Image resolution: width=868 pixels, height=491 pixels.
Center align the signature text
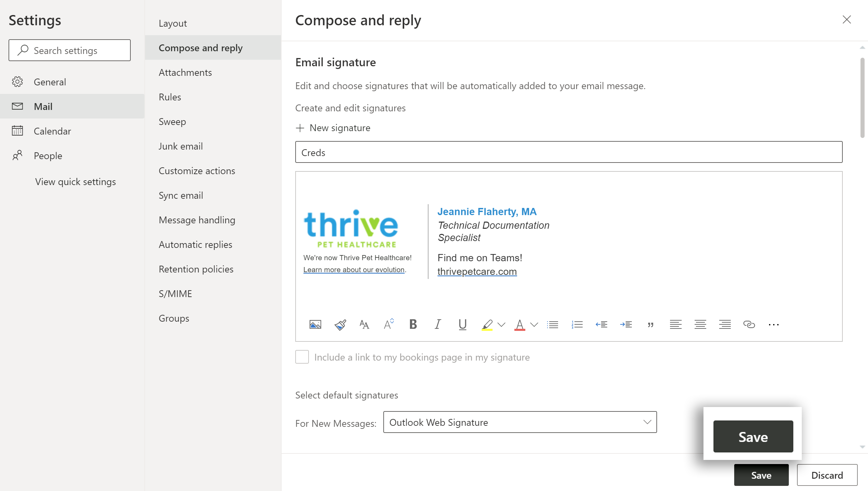coord(700,324)
